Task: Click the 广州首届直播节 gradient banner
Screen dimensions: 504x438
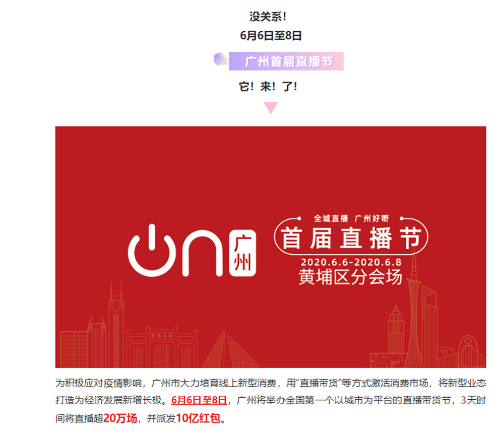Action: pos(286,61)
